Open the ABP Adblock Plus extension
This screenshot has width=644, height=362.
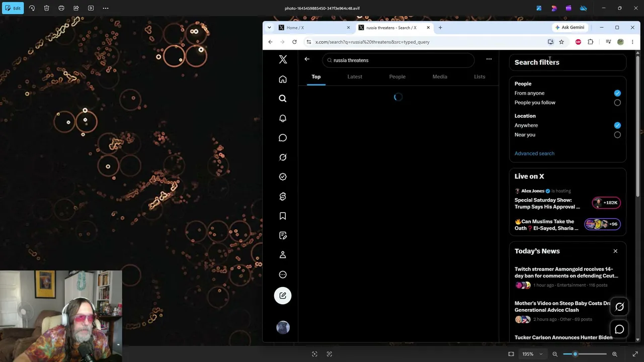[x=578, y=42]
